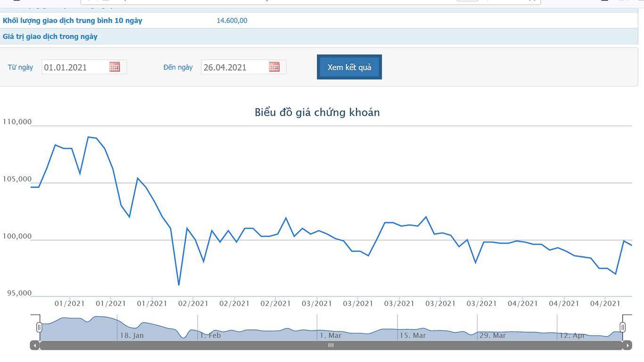Click the right arrow of the chart scrollbar
The width and height of the screenshot is (644, 362).
click(x=627, y=346)
